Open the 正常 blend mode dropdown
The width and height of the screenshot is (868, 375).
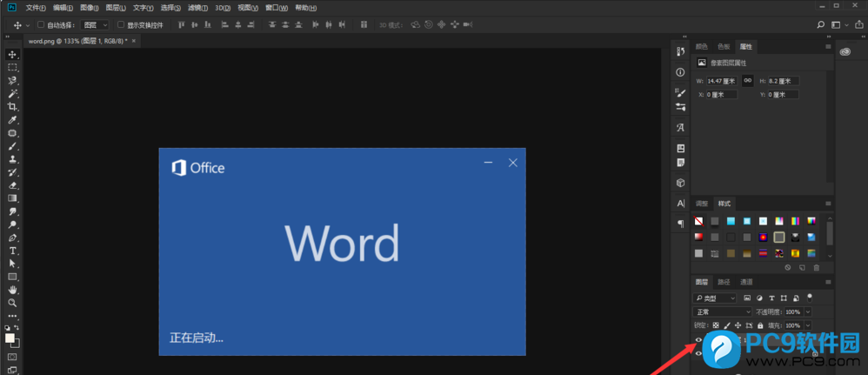tap(723, 311)
